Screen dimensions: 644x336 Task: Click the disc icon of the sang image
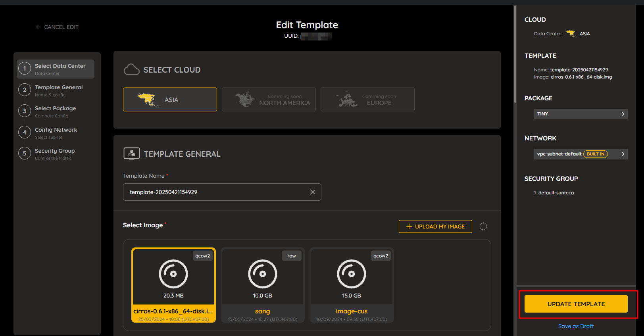tap(263, 274)
